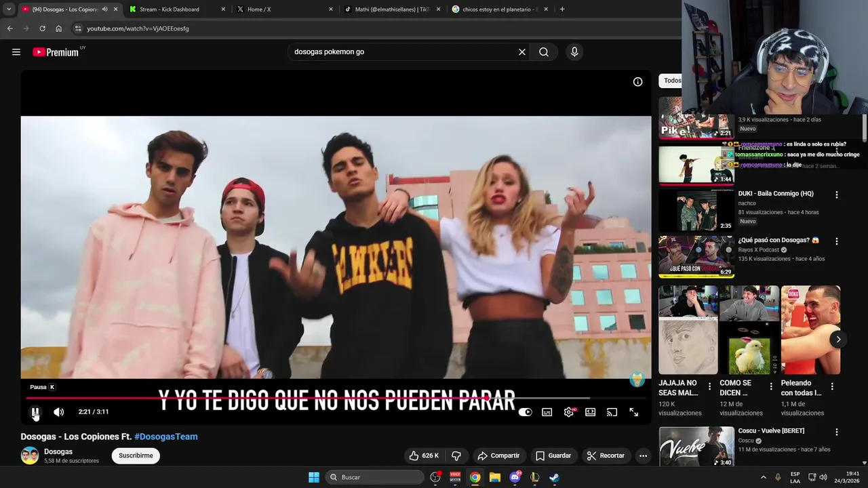Save video with Guardar button

[553, 455]
